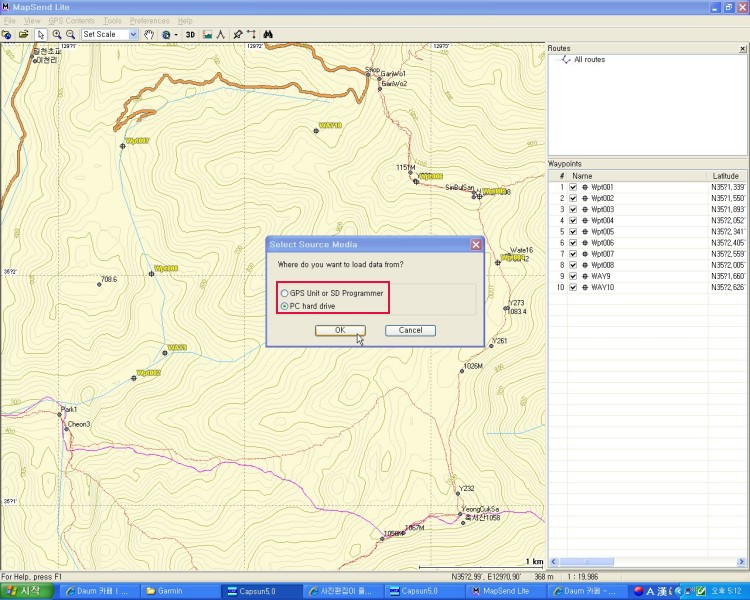Click the All routes tree item
This screenshot has height=600, width=750.
(589, 59)
